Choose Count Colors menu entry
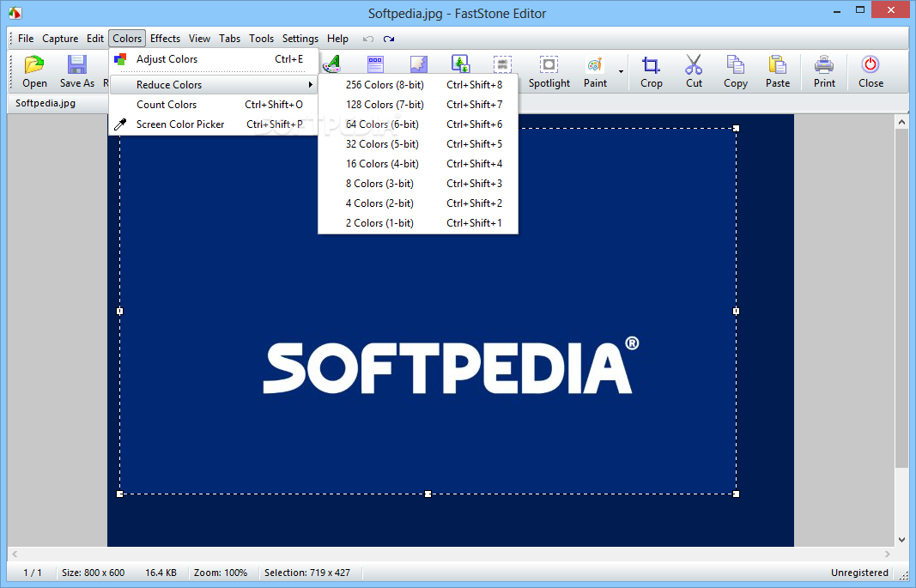Screen dimensions: 916x588 214,105
